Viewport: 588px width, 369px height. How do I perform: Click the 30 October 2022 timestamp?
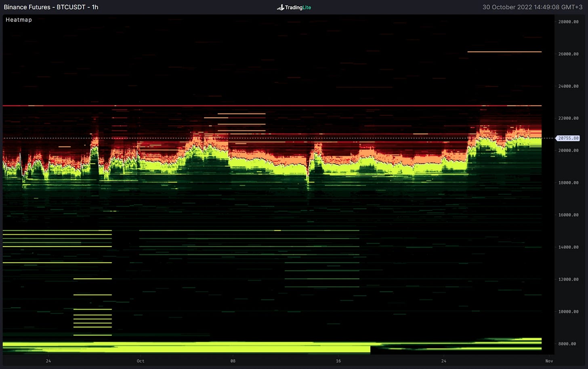[532, 7]
